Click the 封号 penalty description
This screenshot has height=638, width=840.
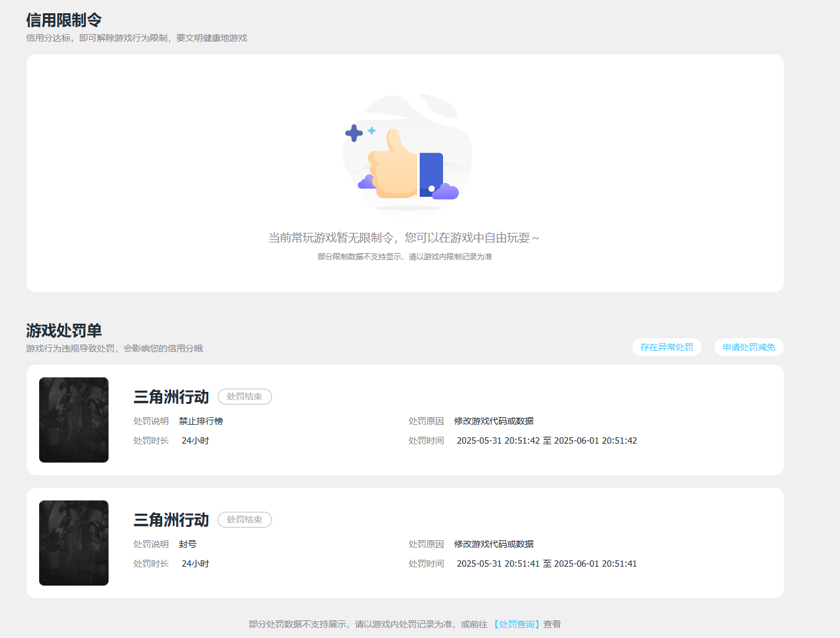pyautogui.click(x=187, y=544)
